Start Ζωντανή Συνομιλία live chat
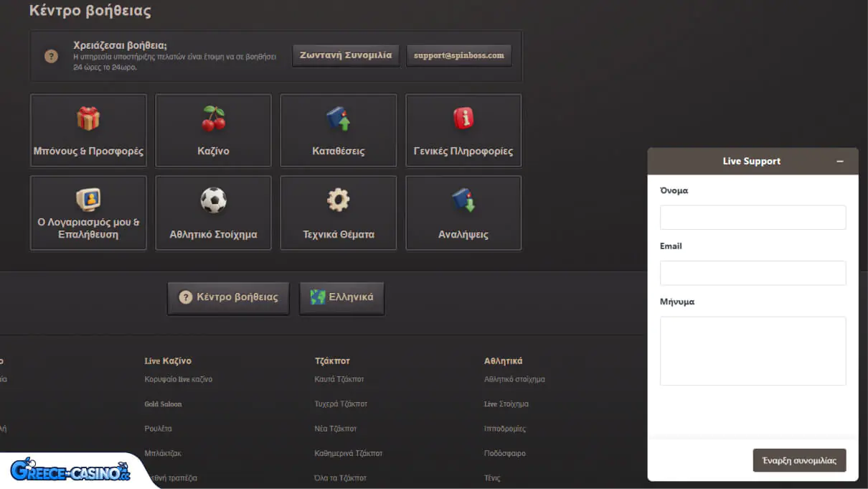This screenshot has width=868, height=489. 346,55
